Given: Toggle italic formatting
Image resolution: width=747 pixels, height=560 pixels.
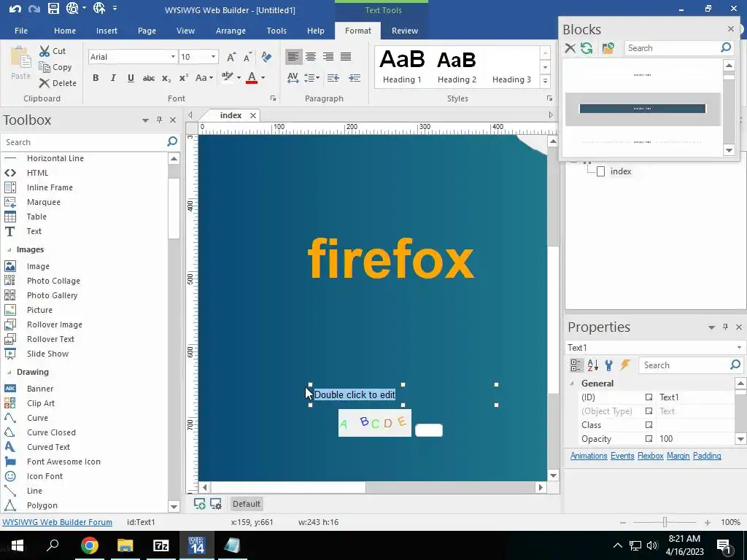Looking at the screenshot, I should click(x=113, y=78).
